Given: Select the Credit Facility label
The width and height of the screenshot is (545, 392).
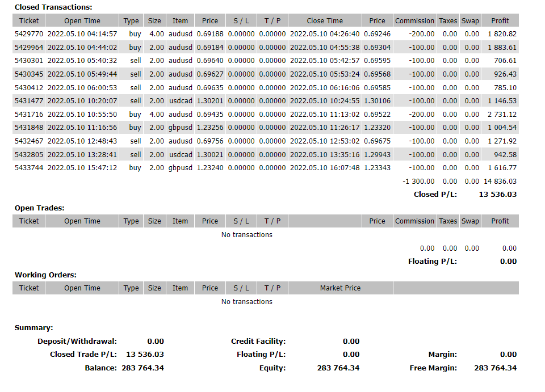Looking at the screenshot, I should tap(258, 342).
